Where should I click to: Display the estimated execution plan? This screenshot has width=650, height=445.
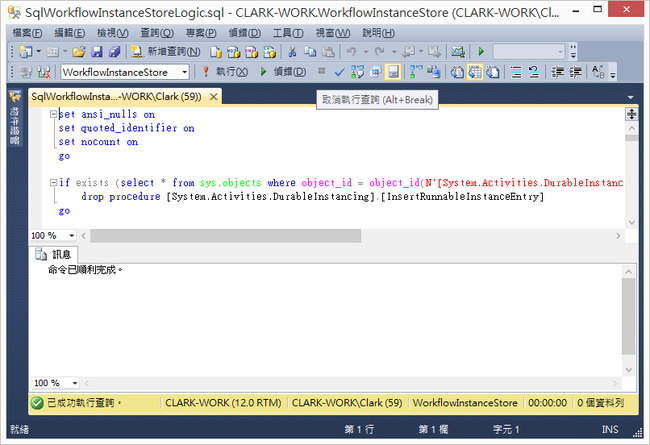click(357, 72)
